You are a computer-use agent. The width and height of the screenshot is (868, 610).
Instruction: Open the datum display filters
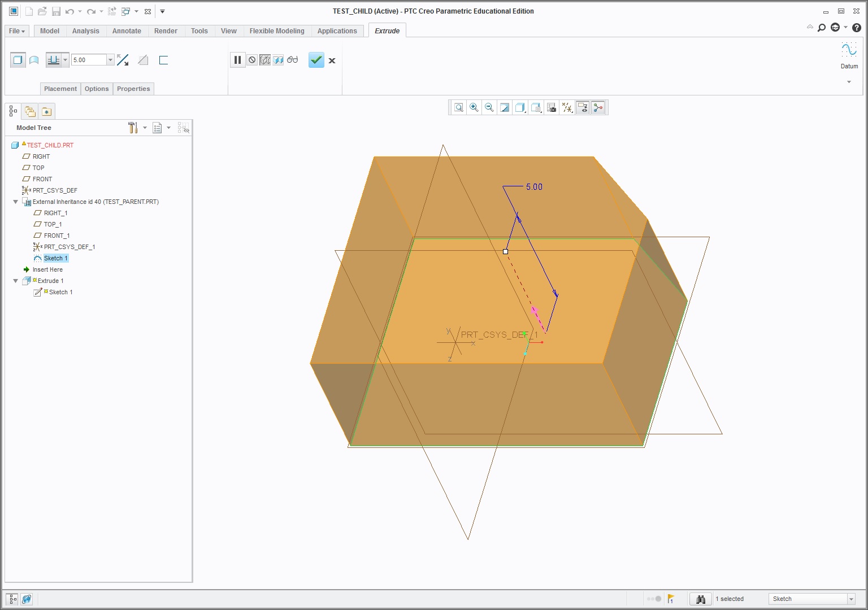[567, 107]
